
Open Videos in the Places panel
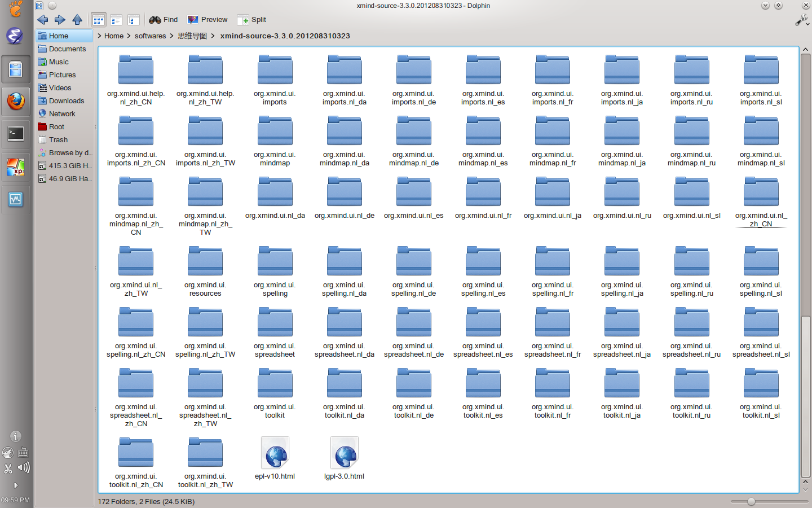coord(64,87)
